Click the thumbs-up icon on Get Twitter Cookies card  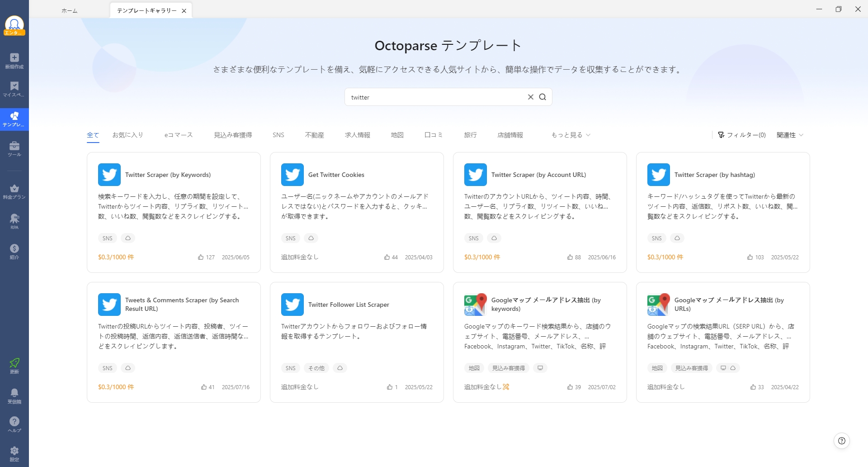coord(387,257)
